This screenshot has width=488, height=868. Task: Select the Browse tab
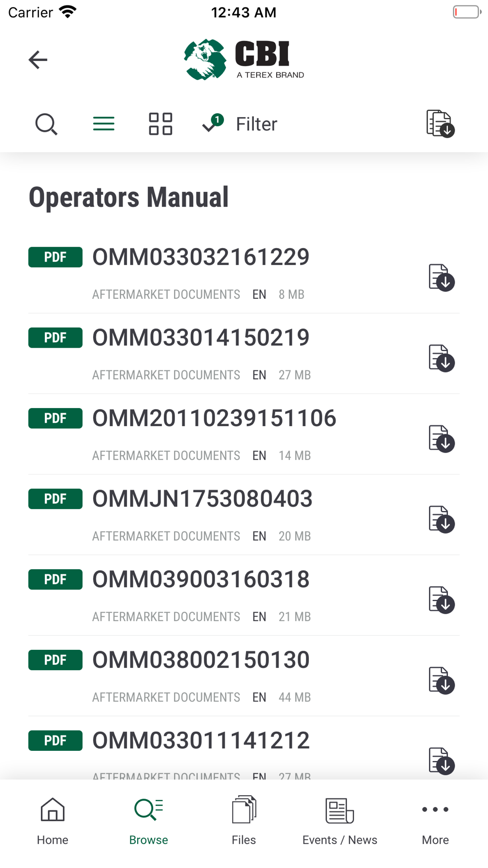click(148, 822)
